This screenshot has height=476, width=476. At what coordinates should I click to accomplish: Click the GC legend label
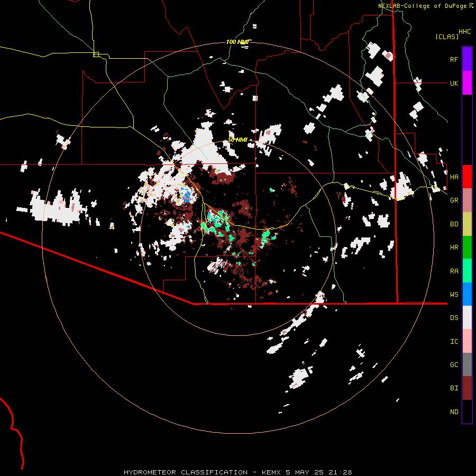(454, 365)
